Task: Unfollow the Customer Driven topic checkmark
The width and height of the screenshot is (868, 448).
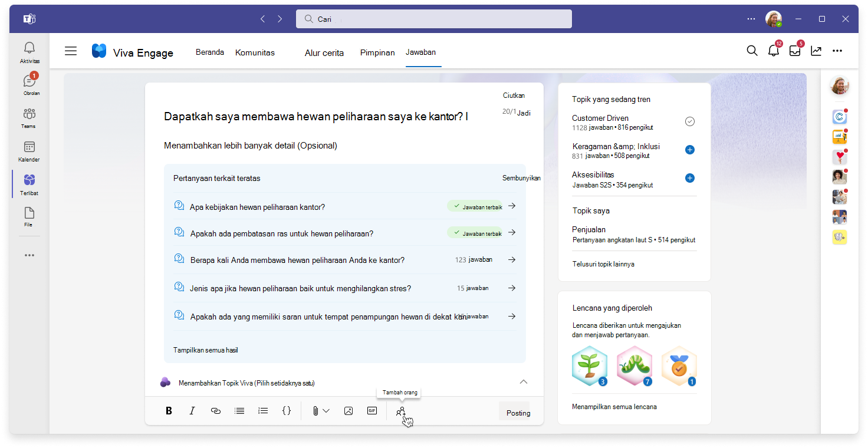Action: (x=690, y=121)
